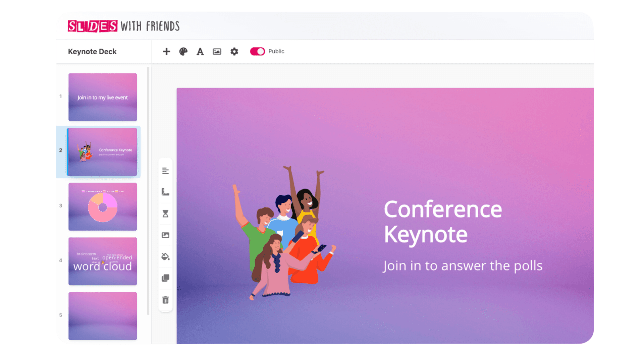Select slide 1 thumbnail Join in to my live event

coord(103,97)
